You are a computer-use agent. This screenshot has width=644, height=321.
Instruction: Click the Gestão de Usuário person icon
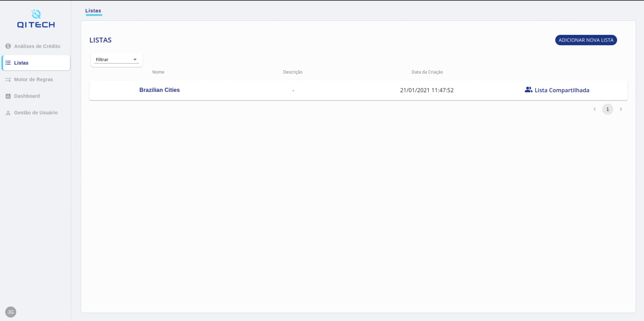coord(8,113)
